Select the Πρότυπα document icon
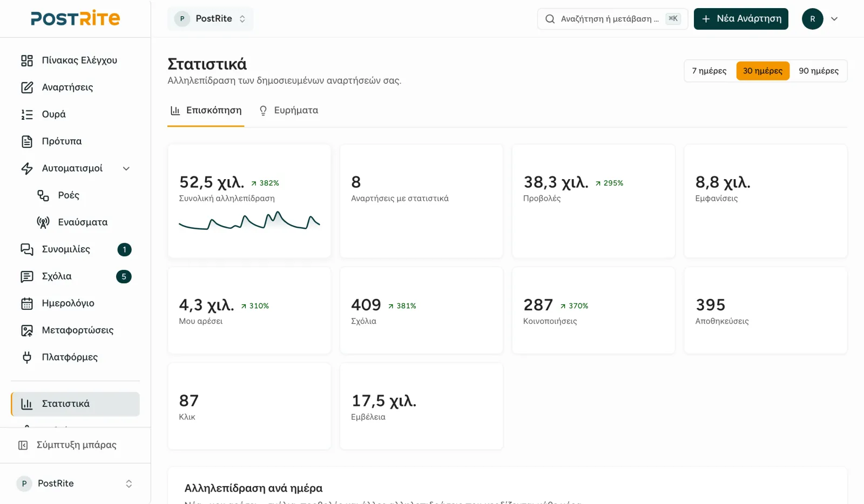This screenshot has width=864, height=504. [x=27, y=141]
